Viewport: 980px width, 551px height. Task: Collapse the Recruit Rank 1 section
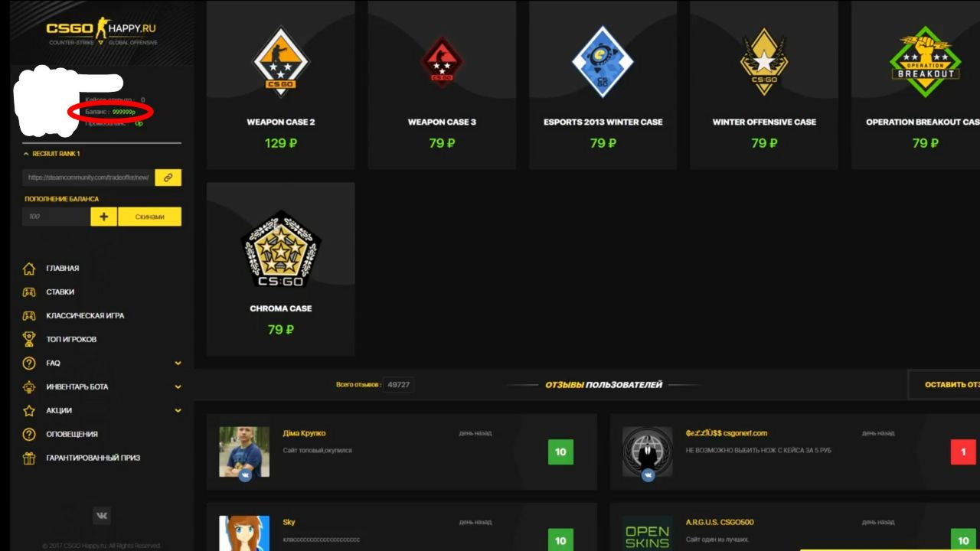27,154
